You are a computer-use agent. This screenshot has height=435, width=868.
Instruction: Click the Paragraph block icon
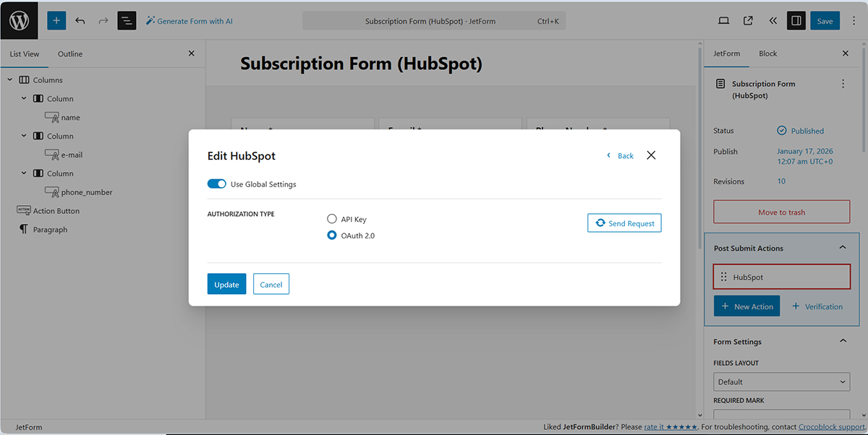pyautogui.click(x=23, y=229)
